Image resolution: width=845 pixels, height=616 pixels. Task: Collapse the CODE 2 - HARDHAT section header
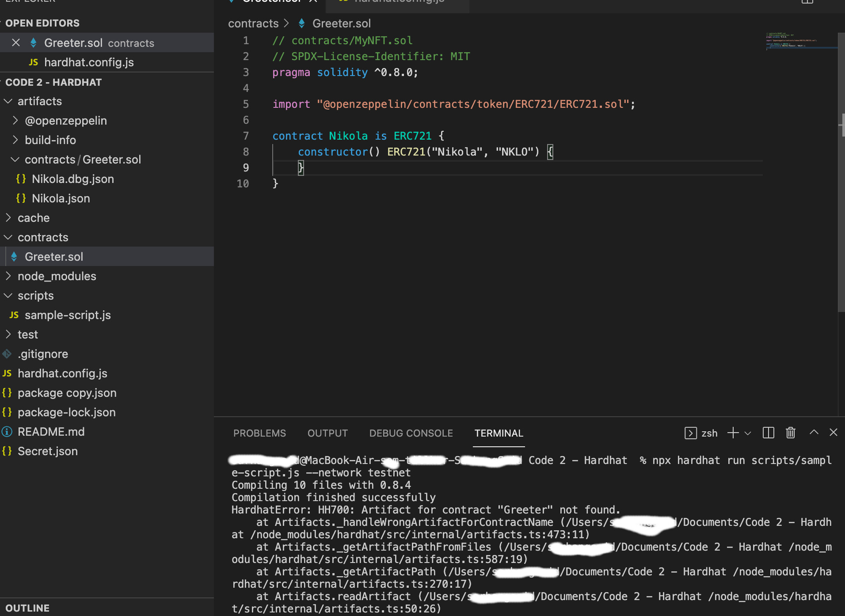click(107, 82)
